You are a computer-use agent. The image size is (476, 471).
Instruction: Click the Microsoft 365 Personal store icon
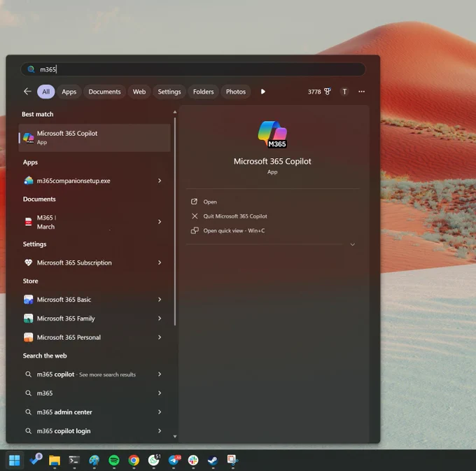(x=29, y=337)
